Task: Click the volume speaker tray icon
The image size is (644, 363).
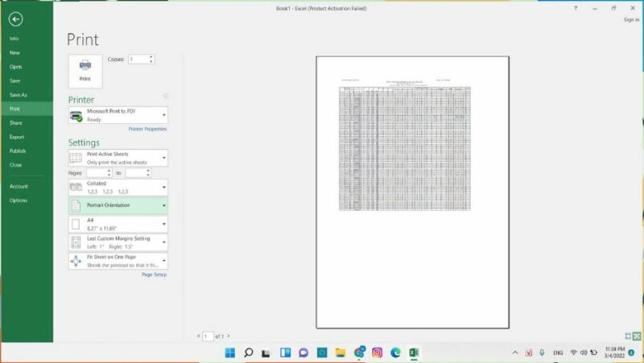Action: (584, 353)
